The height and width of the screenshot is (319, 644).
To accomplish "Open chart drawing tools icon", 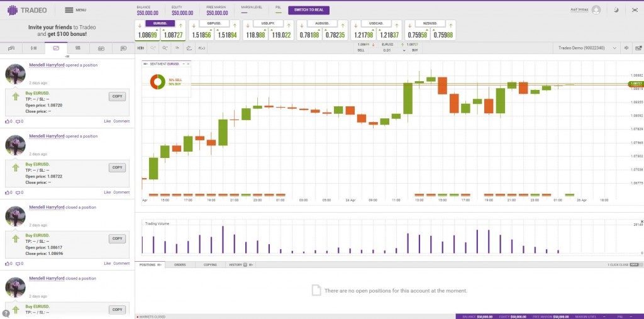I will [x=189, y=48].
